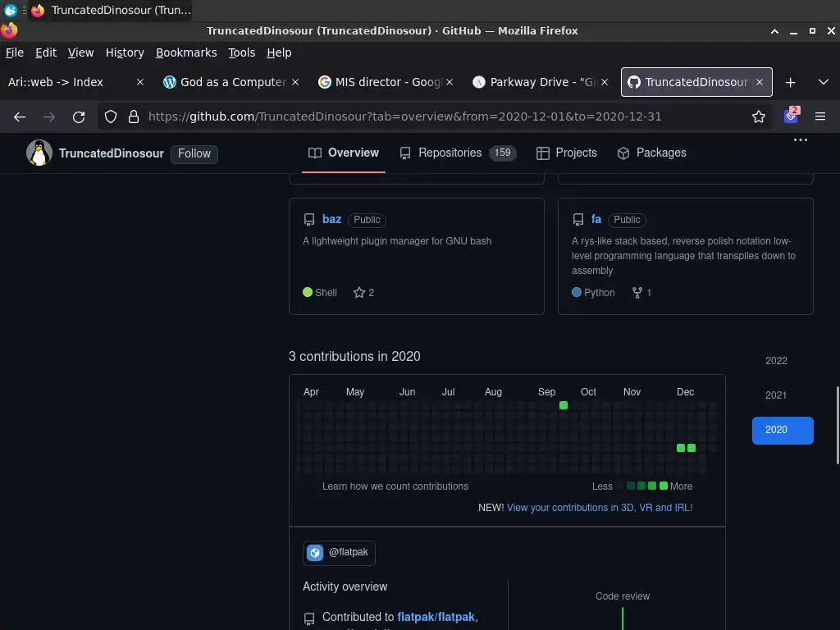This screenshot has height=630, width=840.
Task: Open the Help menu
Action: pyautogui.click(x=279, y=52)
